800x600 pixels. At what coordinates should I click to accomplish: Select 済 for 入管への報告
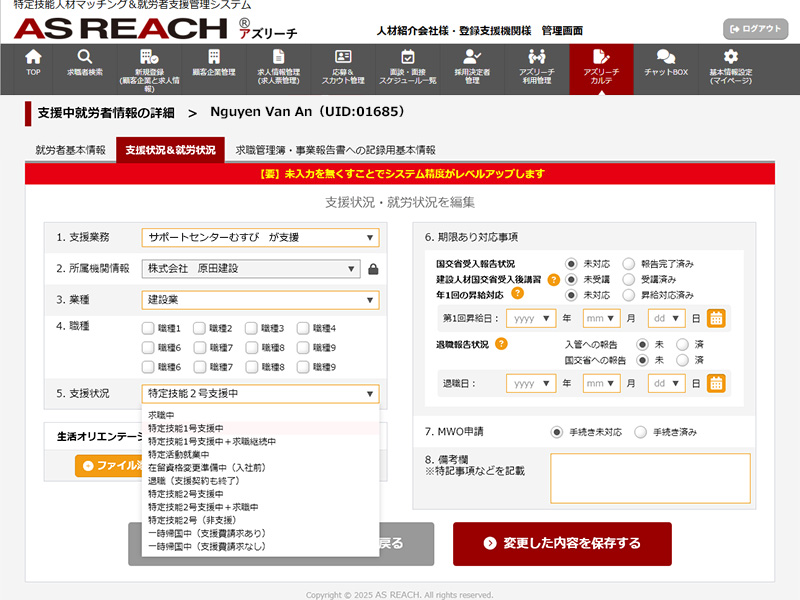tap(682, 344)
